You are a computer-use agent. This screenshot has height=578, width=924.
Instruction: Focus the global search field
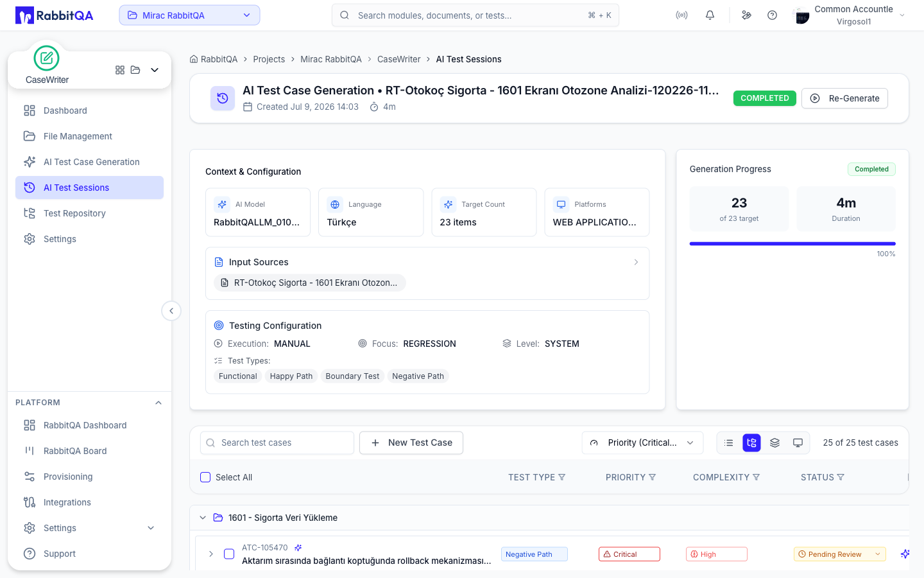coord(475,15)
